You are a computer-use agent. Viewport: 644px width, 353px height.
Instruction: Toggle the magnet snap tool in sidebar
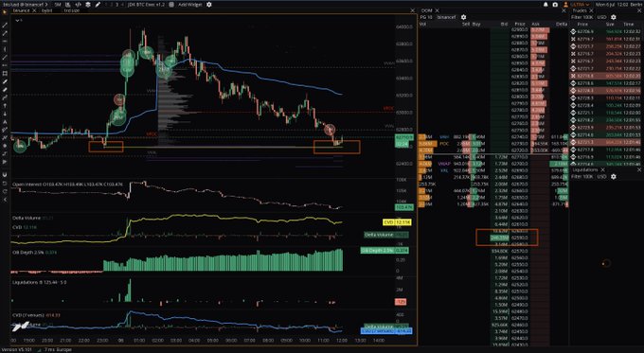(5, 174)
